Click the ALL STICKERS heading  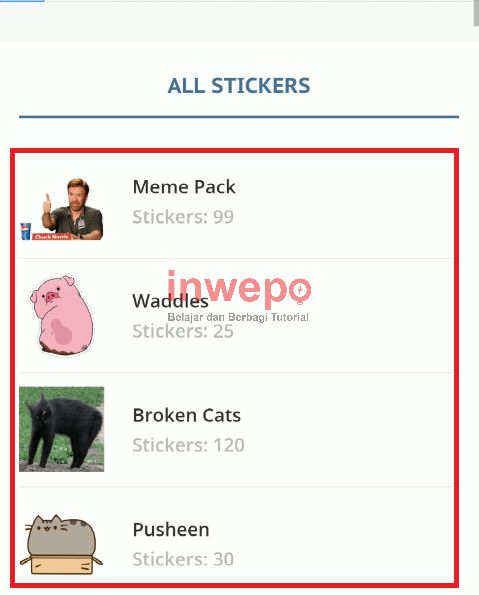pyautogui.click(x=239, y=85)
